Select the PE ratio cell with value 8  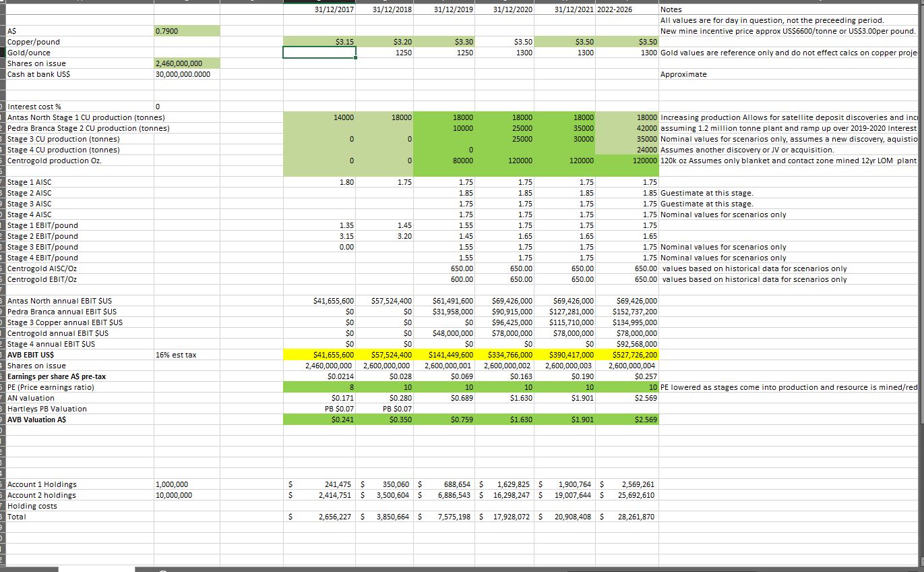point(319,387)
